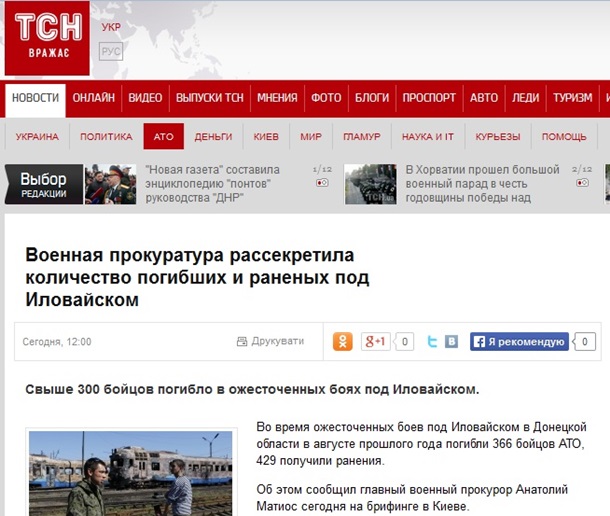Click article photo of burnt train
610x516 pixels.
pyautogui.click(x=131, y=473)
